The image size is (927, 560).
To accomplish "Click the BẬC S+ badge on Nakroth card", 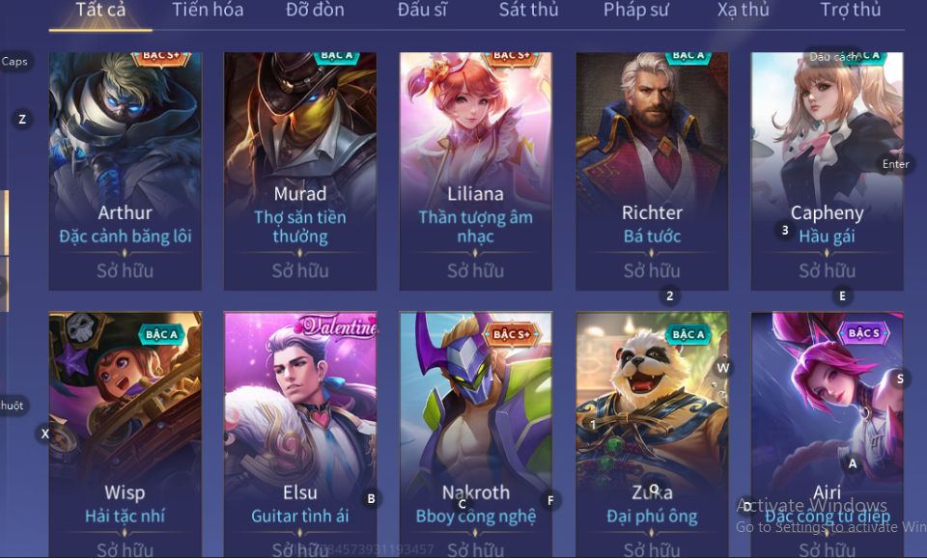I will tap(512, 334).
